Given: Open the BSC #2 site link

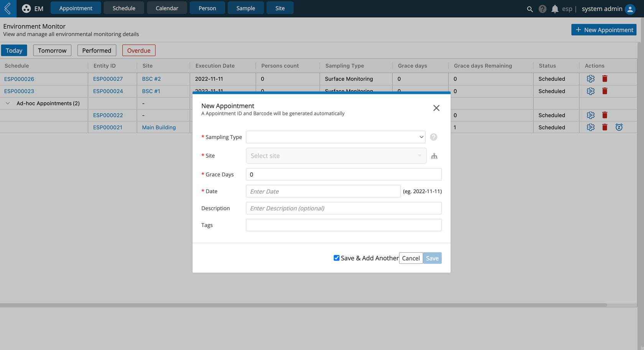Looking at the screenshot, I should tap(151, 79).
